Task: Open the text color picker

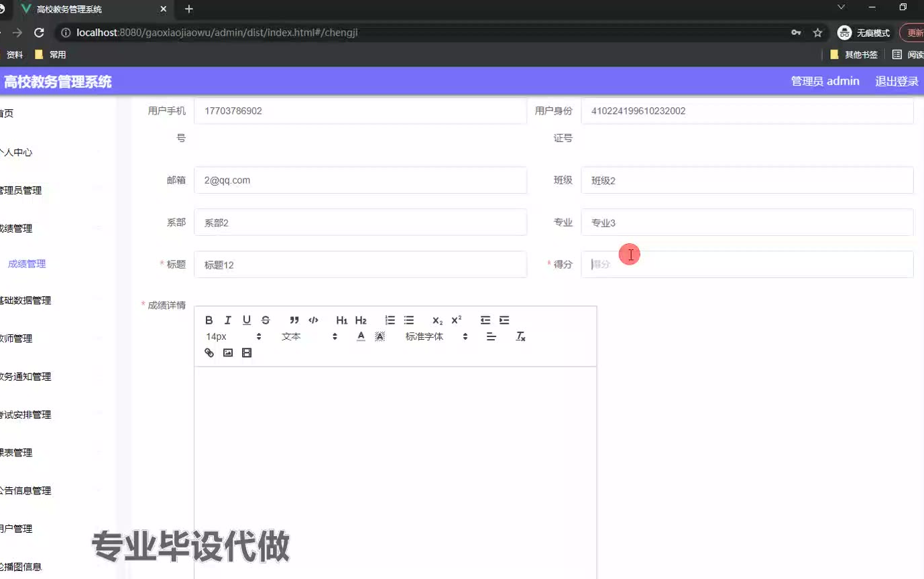Action: (361, 336)
